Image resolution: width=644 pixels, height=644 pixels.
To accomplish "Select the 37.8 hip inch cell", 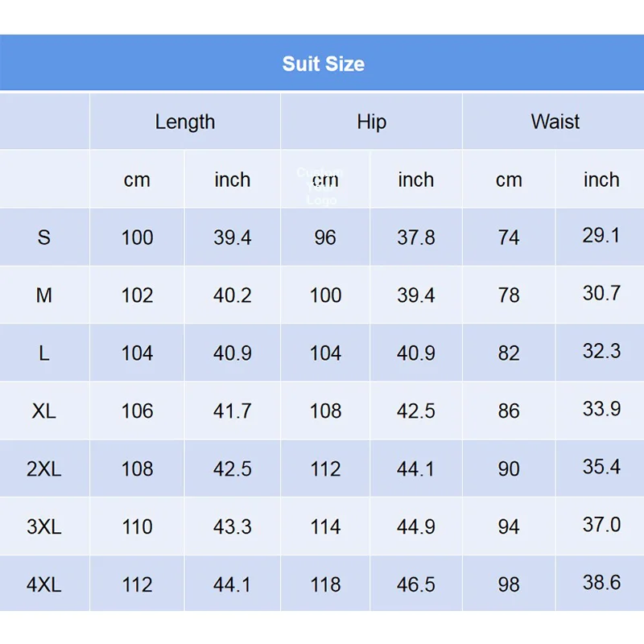I will pyautogui.click(x=416, y=237).
